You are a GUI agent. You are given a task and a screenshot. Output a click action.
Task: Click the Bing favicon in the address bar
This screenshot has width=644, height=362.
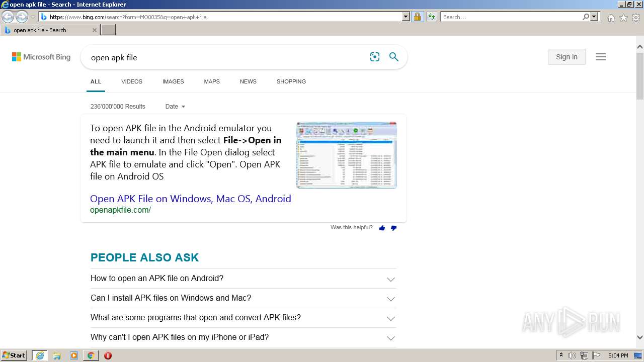[x=44, y=17]
